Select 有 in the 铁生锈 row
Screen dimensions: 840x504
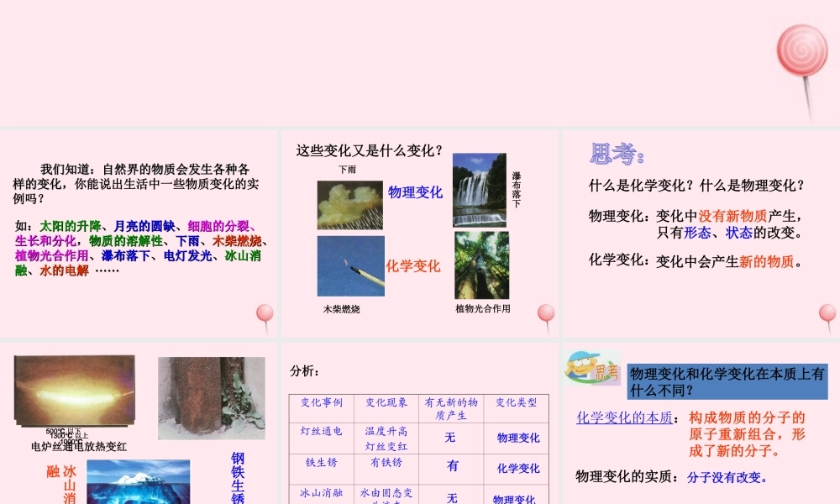tap(453, 466)
